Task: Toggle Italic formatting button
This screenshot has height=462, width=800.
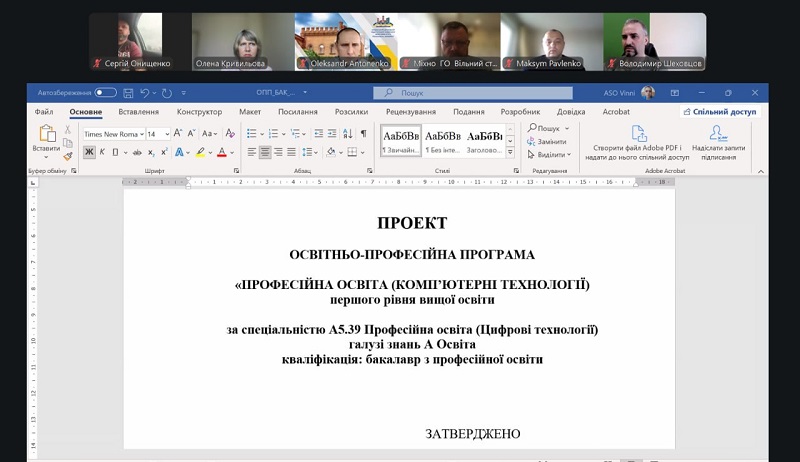Action: tap(102, 152)
